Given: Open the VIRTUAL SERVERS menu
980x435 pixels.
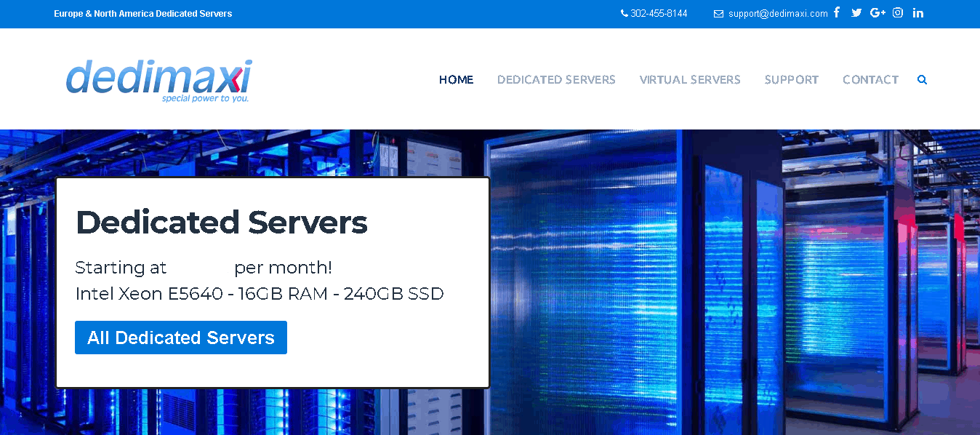Looking at the screenshot, I should point(690,80).
